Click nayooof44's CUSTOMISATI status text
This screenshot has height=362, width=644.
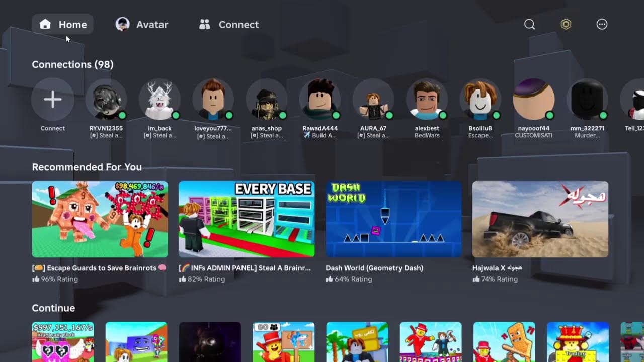534,136
